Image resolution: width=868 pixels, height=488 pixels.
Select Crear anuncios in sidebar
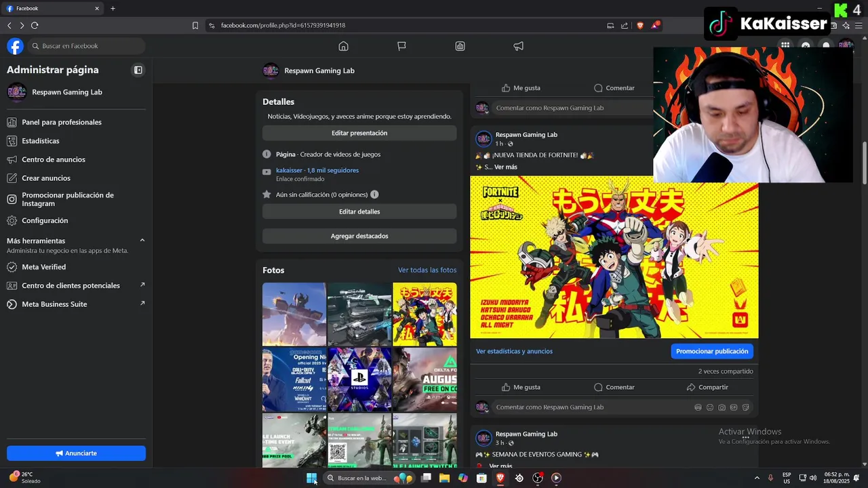click(x=46, y=178)
